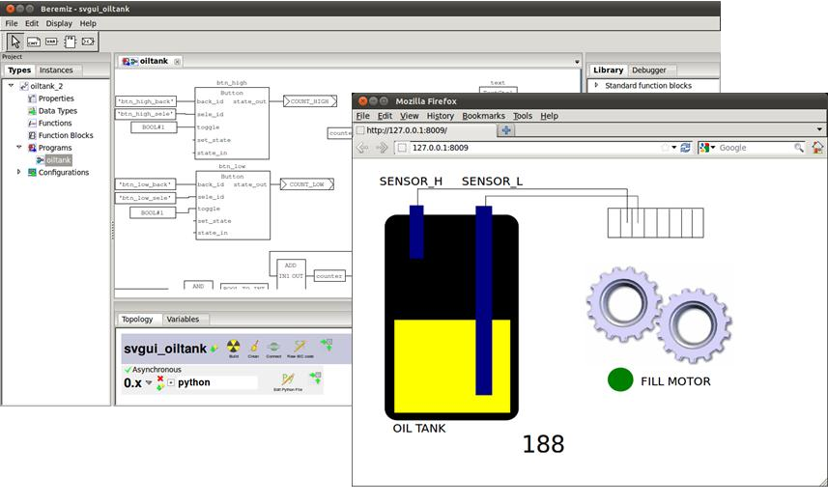Collapse the python plugin box toggle
The width and height of the screenshot is (828, 504).
click(171, 382)
